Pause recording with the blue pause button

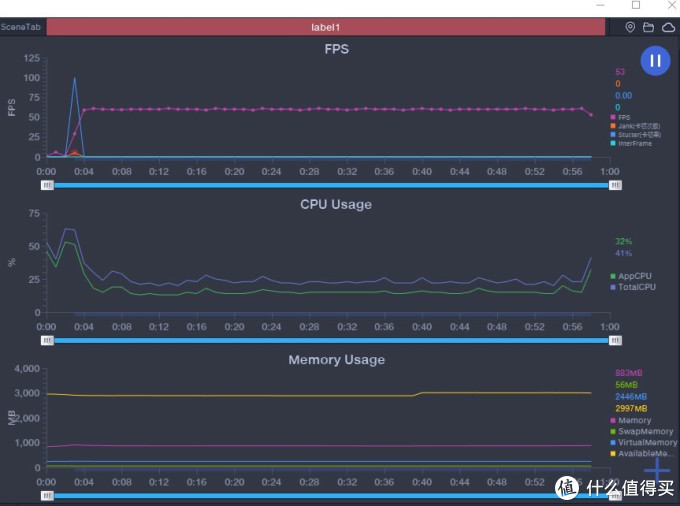coord(654,61)
